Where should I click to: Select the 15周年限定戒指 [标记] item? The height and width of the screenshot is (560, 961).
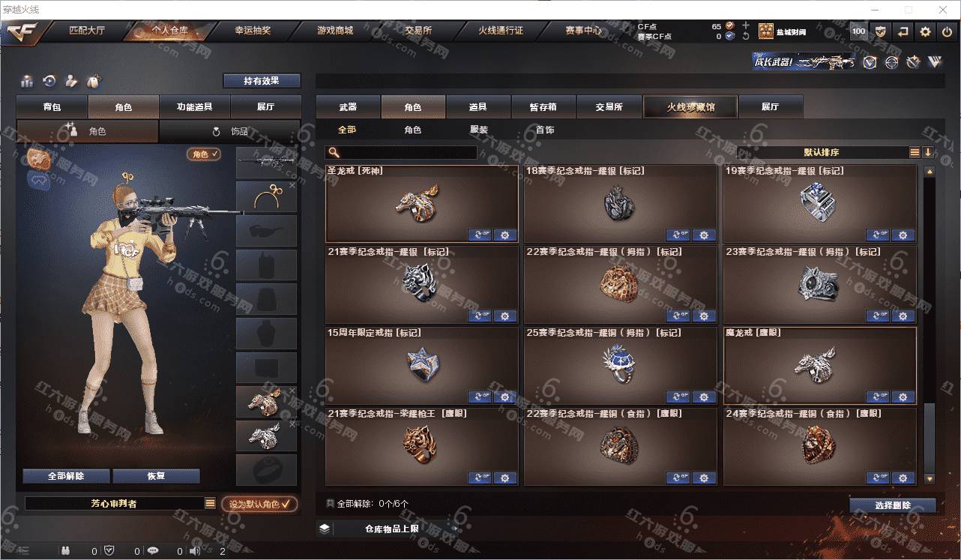point(422,366)
